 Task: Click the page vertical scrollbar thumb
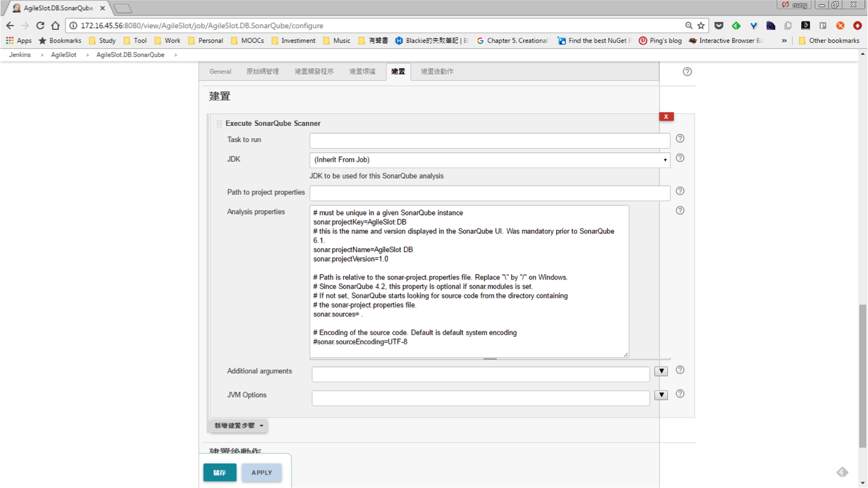[863, 376]
